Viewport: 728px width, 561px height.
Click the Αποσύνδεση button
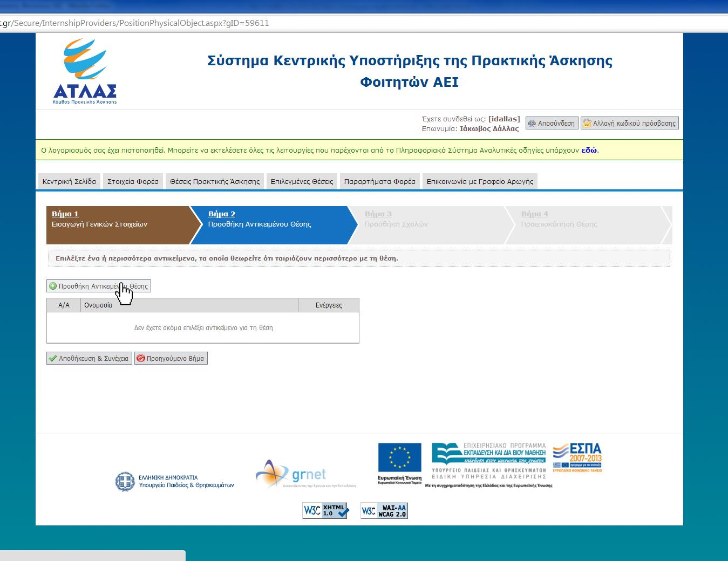552,124
